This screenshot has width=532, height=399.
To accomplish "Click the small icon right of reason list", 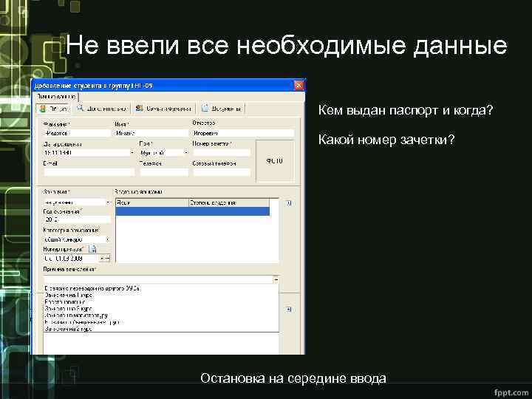I will 289,310.
